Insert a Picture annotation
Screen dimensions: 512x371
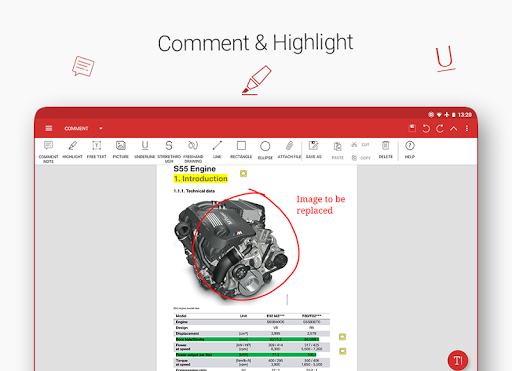point(121,150)
